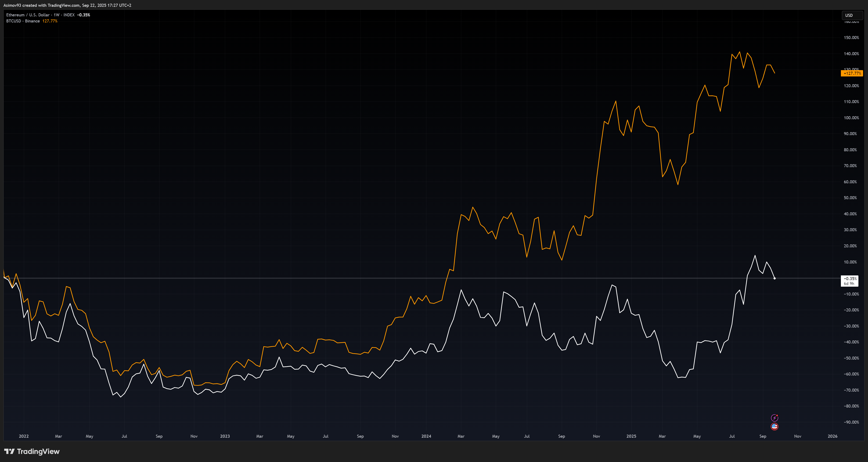Viewport: 868px width, 462px height.
Task: Click the −70.00% price scale label
Action: tap(851, 390)
